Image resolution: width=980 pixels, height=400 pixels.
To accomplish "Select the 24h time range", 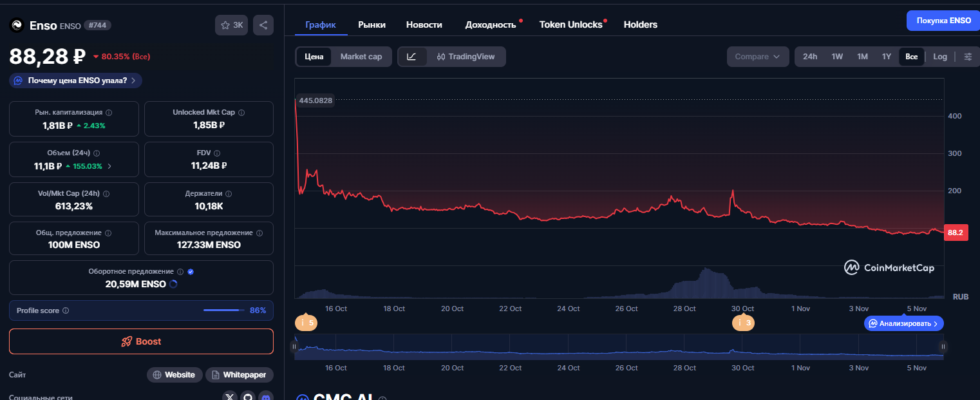I will point(809,57).
